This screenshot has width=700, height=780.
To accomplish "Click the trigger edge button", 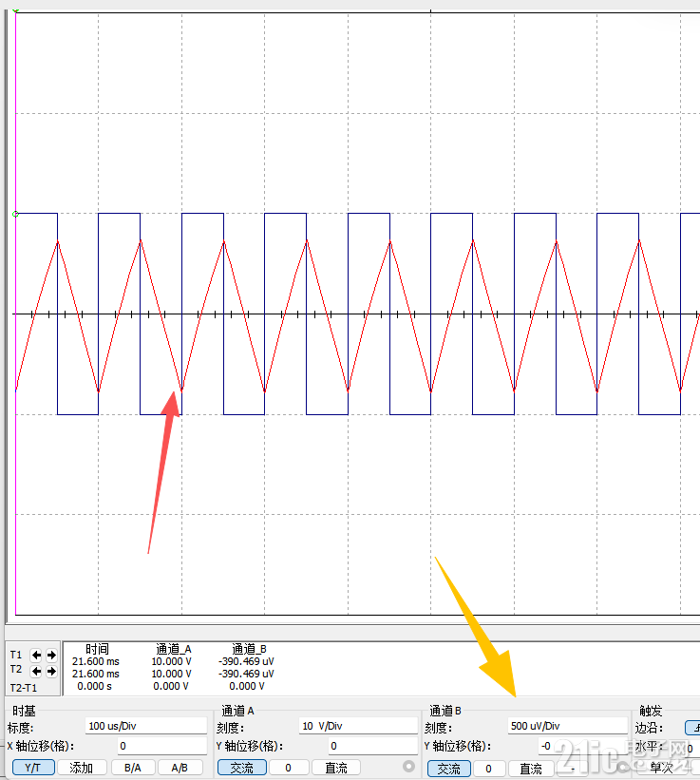I will click(x=691, y=727).
